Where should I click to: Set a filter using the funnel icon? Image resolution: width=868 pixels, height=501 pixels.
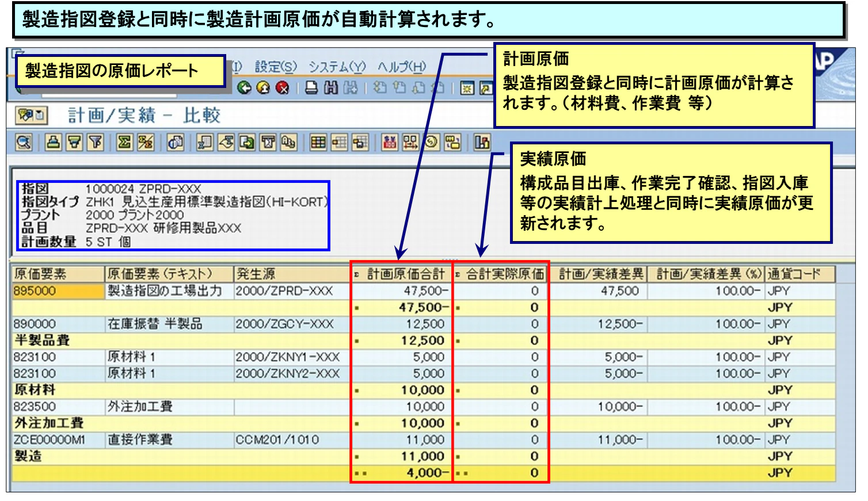click(73, 144)
